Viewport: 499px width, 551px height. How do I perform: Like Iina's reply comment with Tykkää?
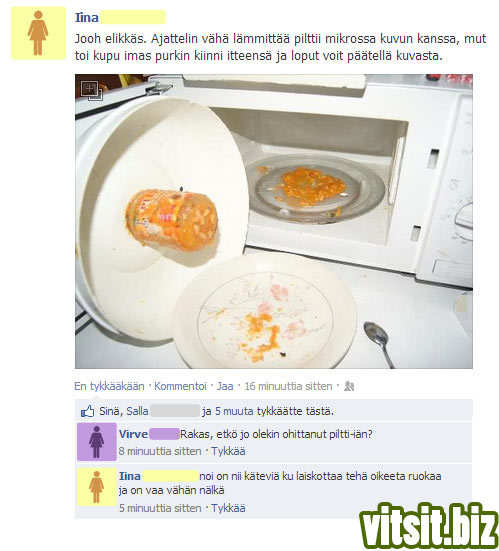pos(228,508)
